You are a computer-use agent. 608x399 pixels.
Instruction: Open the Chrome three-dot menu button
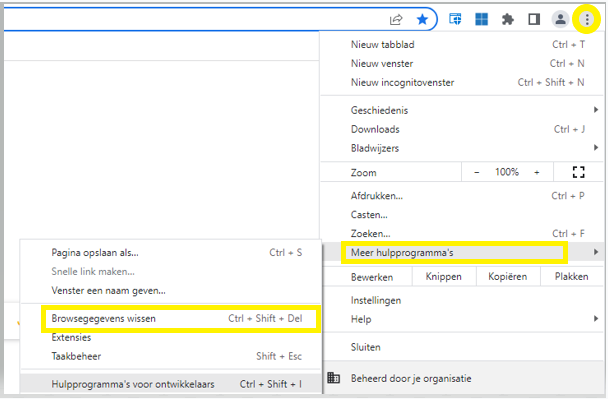pos(587,19)
